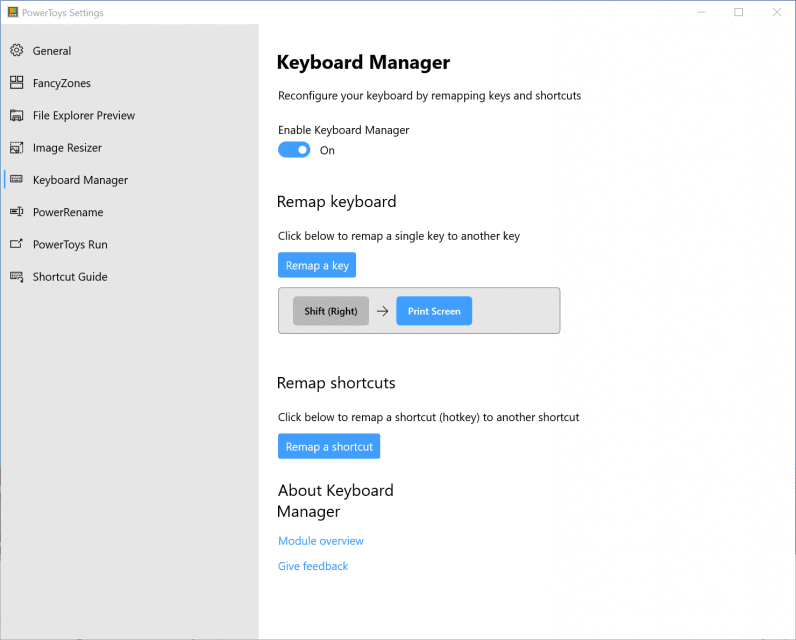Image resolution: width=796 pixels, height=640 pixels.
Task: Click 'Click below to remap a single key' text
Action: (x=399, y=236)
